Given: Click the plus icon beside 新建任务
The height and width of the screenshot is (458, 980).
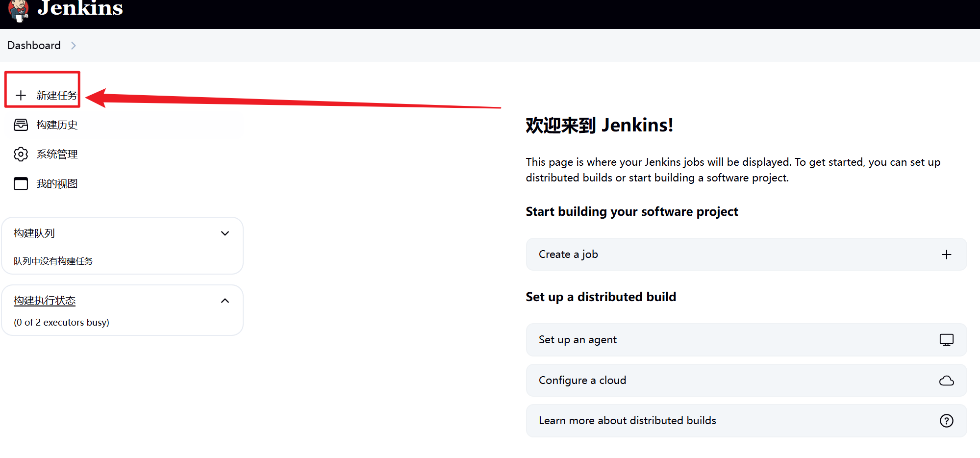Looking at the screenshot, I should coord(21,95).
